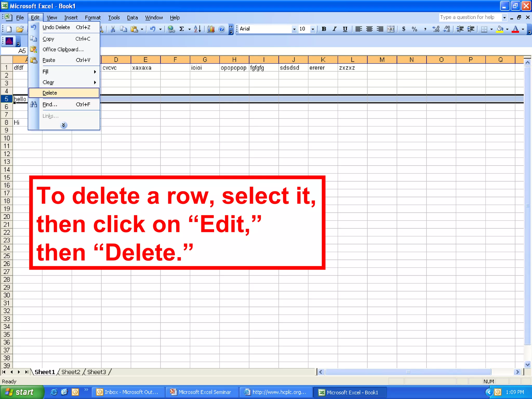Viewport: 532px width, 399px height.
Task: Click the vertical scrollbar down arrow
Action: (527, 364)
